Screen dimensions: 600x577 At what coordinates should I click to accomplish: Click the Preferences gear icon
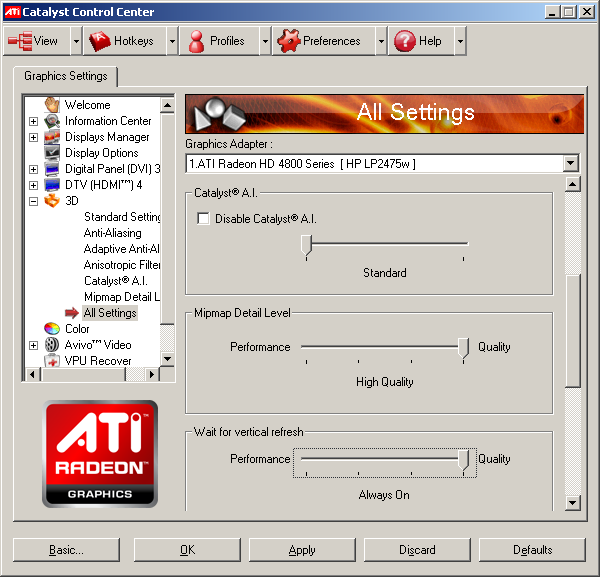[x=288, y=41]
